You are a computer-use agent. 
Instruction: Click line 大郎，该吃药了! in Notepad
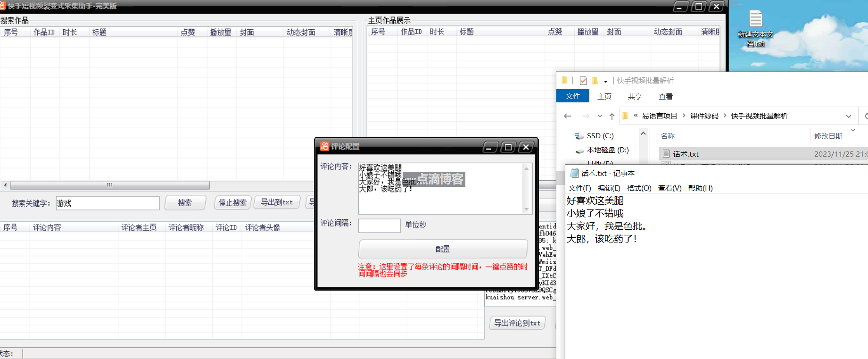(602, 239)
